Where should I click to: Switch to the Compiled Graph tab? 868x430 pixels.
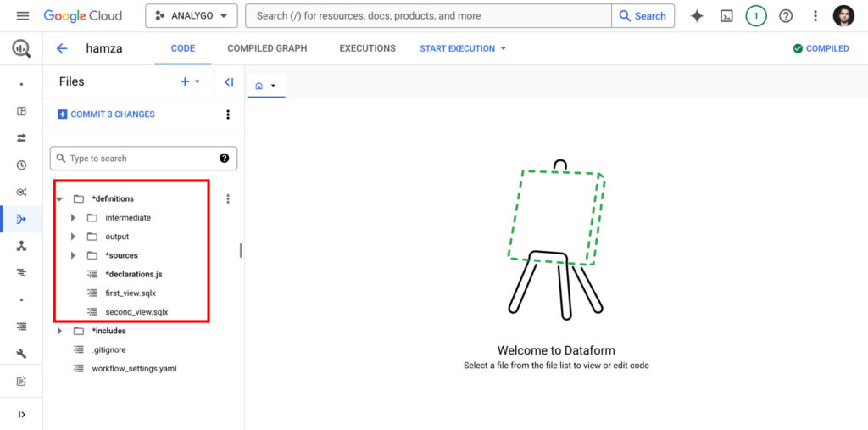point(267,48)
